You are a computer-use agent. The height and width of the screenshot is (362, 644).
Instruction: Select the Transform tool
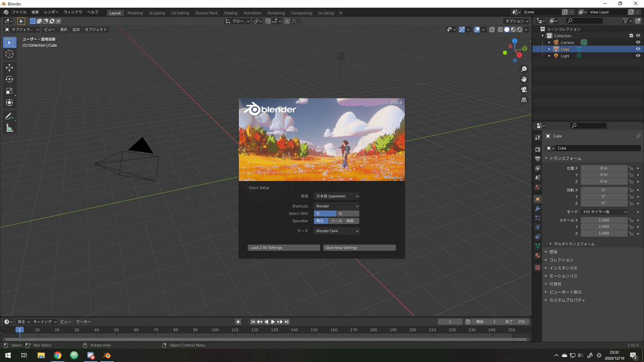click(x=9, y=103)
